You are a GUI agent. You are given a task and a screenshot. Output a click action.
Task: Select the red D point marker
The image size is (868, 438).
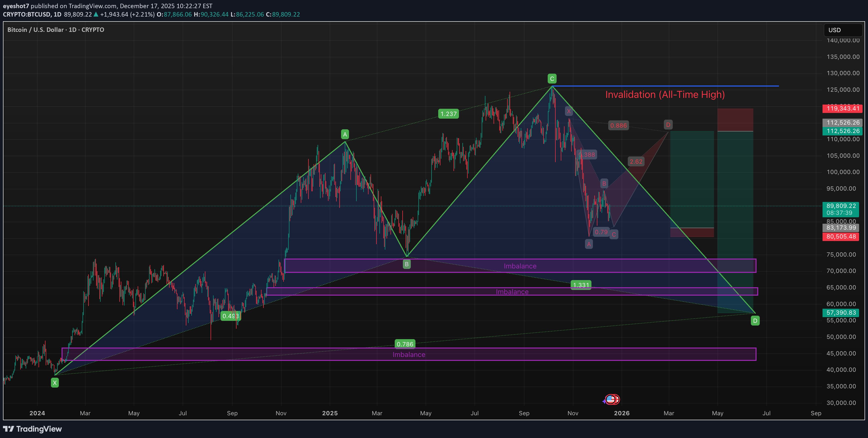click(668, 125)
